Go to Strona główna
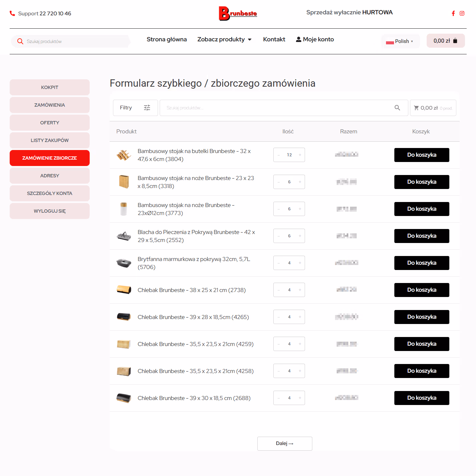The image size is (476, 476). pyautogui.click(x=167, y=39)
